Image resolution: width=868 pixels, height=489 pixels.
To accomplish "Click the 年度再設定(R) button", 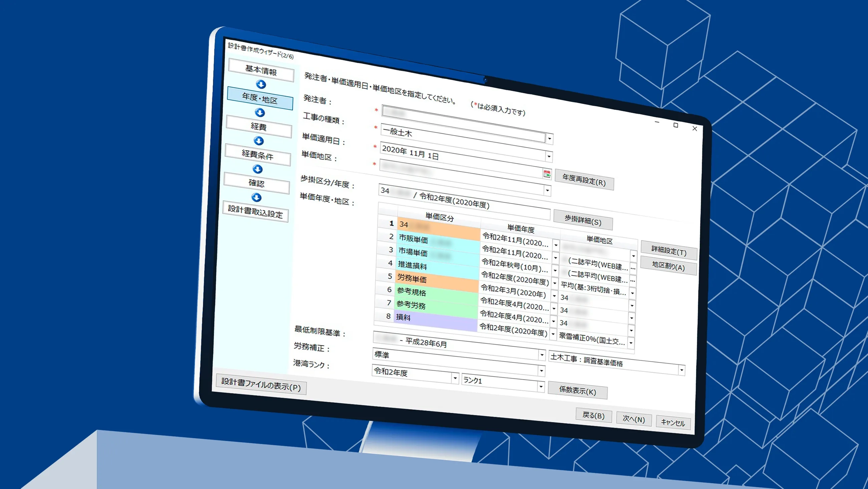I will click(x=584, y=180).
